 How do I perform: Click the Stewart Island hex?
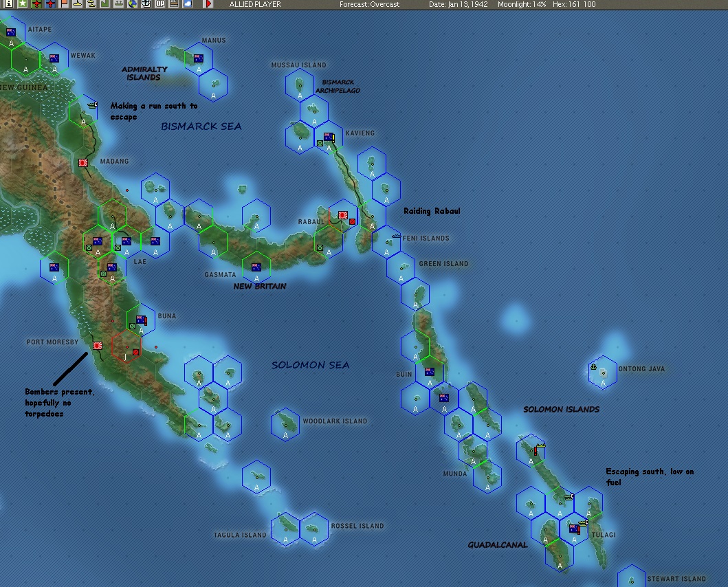pyautogui.click(x=632, y=577)
